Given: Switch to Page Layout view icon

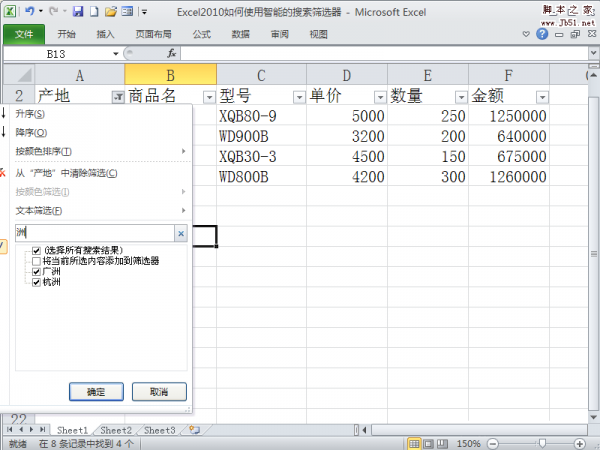Looking at the screenshot, I should pyautogui.click(x=428, y=443).
